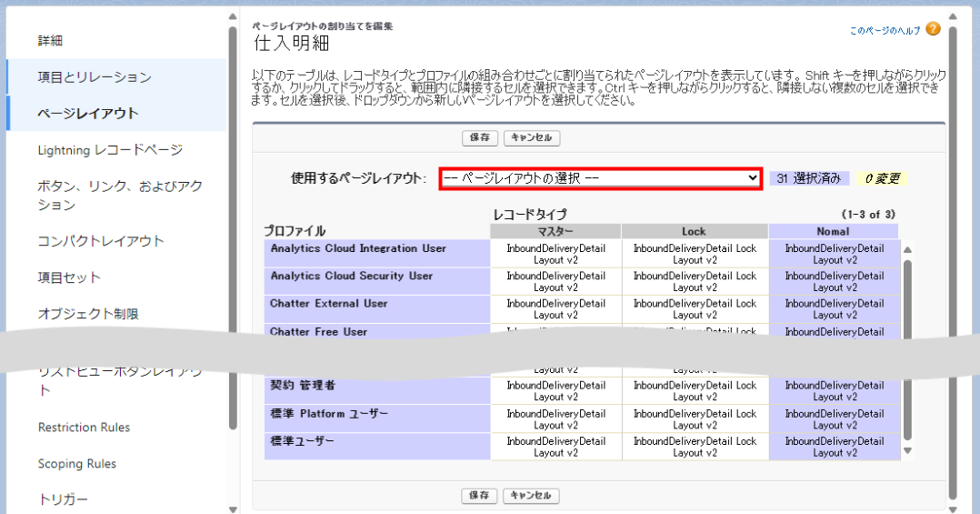Select the Nomal record type column header
980x514 pixels.
click(833, 231)
